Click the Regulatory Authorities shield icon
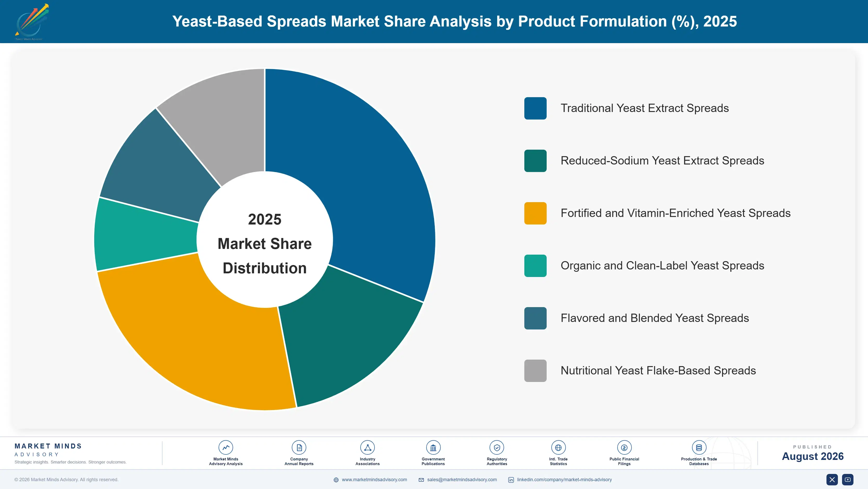The image size is (868, 489). pyautogui.click(x=497, y=447)
